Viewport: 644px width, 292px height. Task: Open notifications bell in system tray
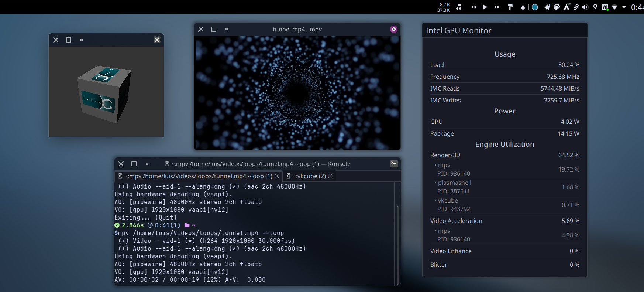coord(547,7)
